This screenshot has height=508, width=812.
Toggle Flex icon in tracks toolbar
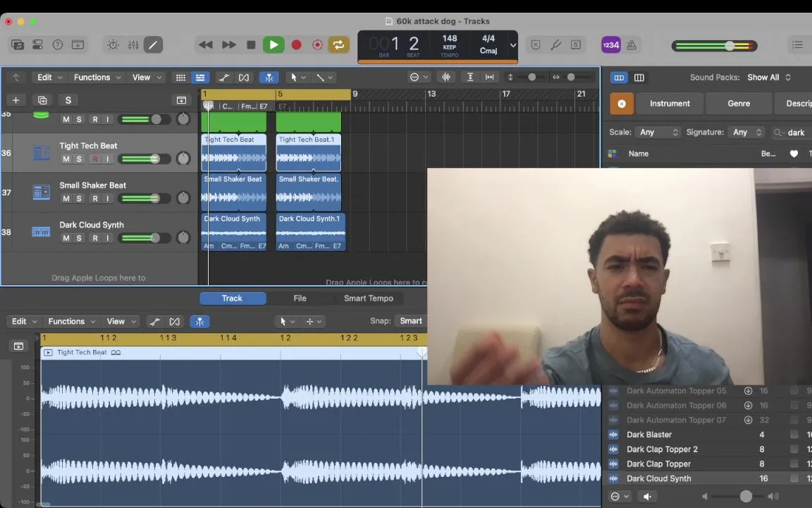[x=243, y=78]
